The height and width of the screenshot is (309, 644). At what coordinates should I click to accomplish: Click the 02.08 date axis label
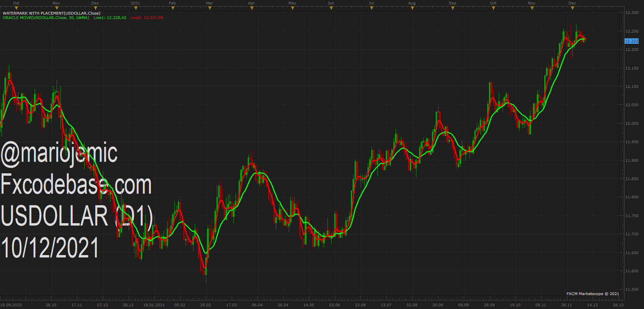click(x=412, y=305)
